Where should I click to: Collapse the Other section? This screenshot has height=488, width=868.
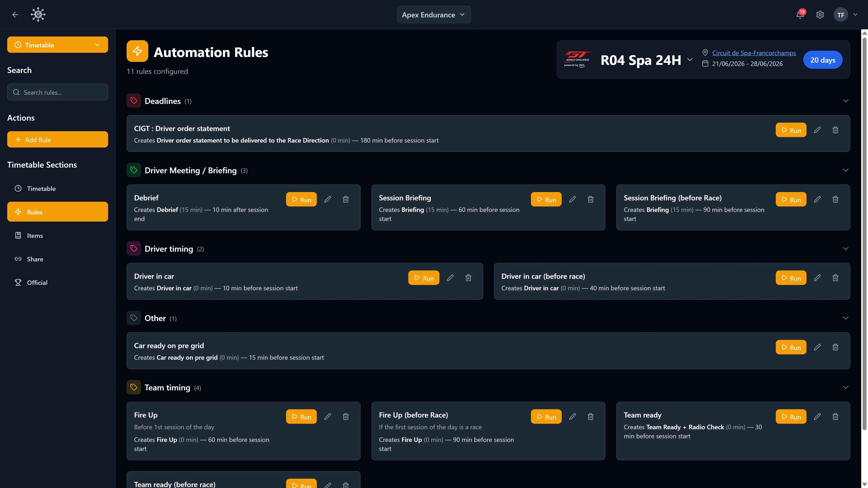click(x=845, y=318)
